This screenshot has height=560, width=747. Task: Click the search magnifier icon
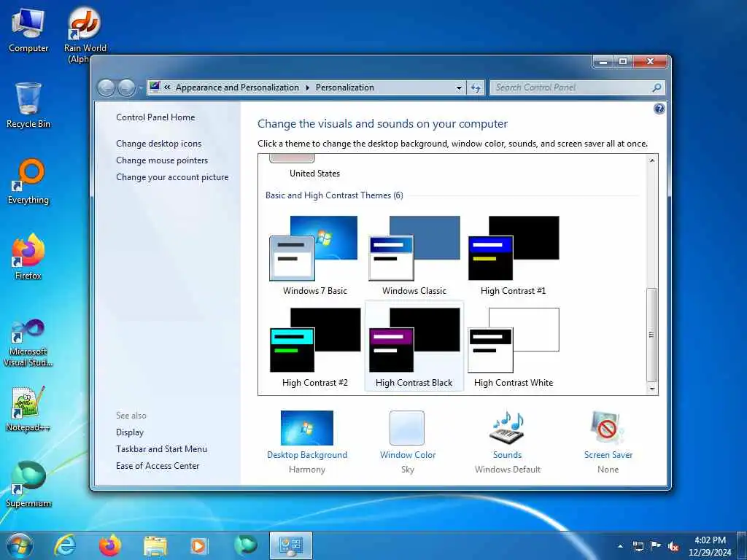[x=657, y=87]
